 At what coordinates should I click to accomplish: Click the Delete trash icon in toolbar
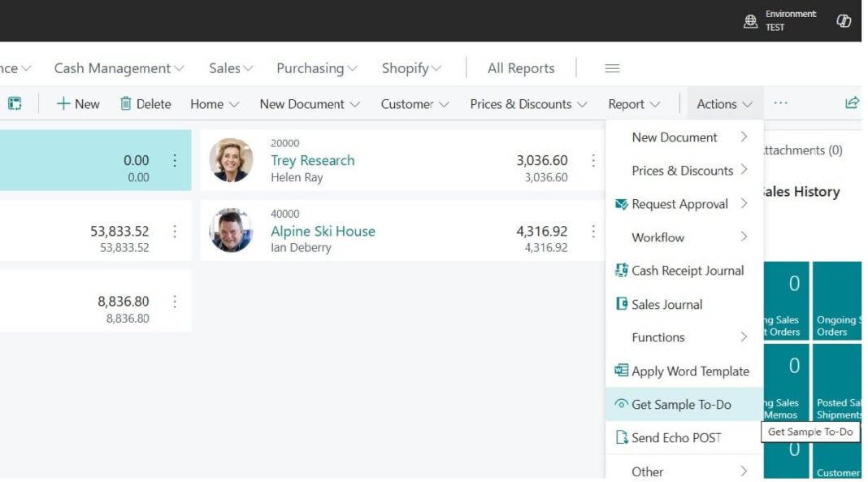126,104
